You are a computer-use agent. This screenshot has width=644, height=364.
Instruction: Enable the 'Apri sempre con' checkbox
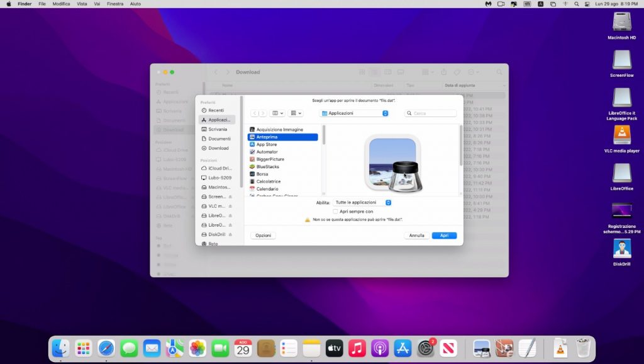335,212
